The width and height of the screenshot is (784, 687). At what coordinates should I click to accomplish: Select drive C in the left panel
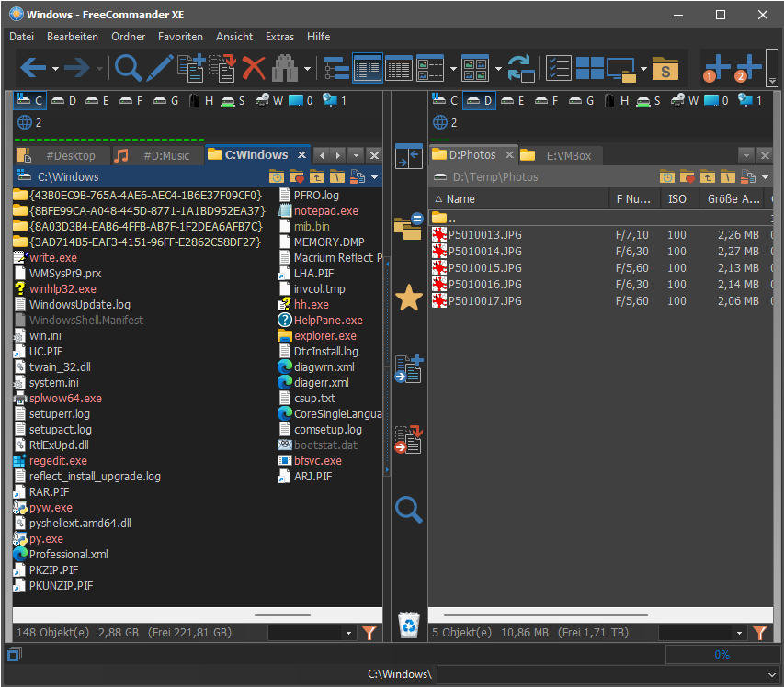(29, 100)
